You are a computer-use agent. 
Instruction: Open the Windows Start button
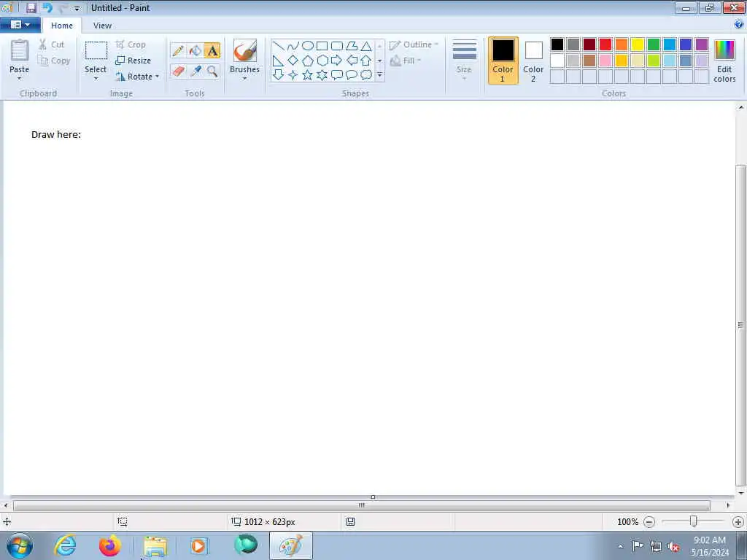(x=20, y=545)
